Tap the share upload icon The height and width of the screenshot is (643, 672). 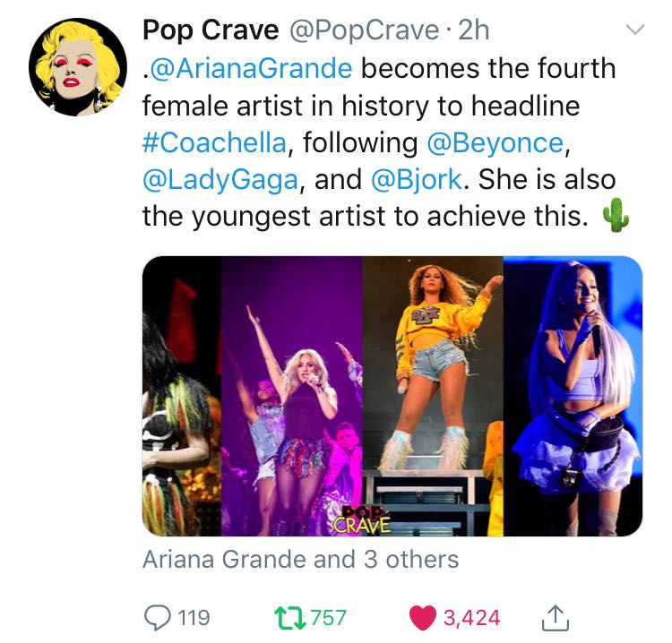(x=555, y=617)
